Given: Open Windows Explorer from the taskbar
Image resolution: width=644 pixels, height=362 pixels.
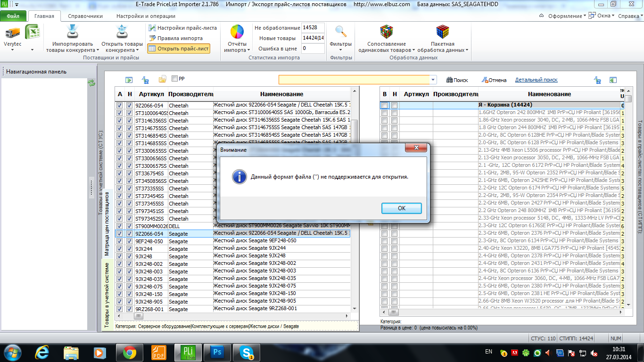Looking at the screenshot, I should pyautogui.click(x=71, y=352).
